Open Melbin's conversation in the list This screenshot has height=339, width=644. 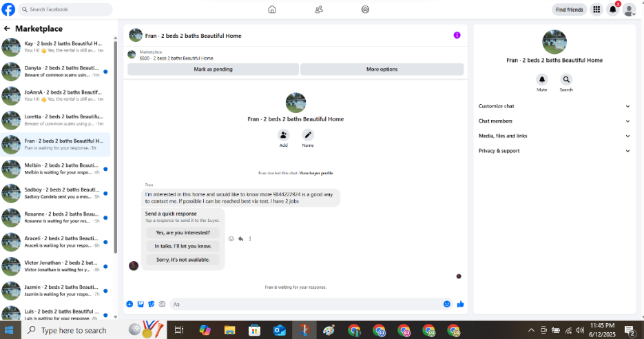coord(56,169)
